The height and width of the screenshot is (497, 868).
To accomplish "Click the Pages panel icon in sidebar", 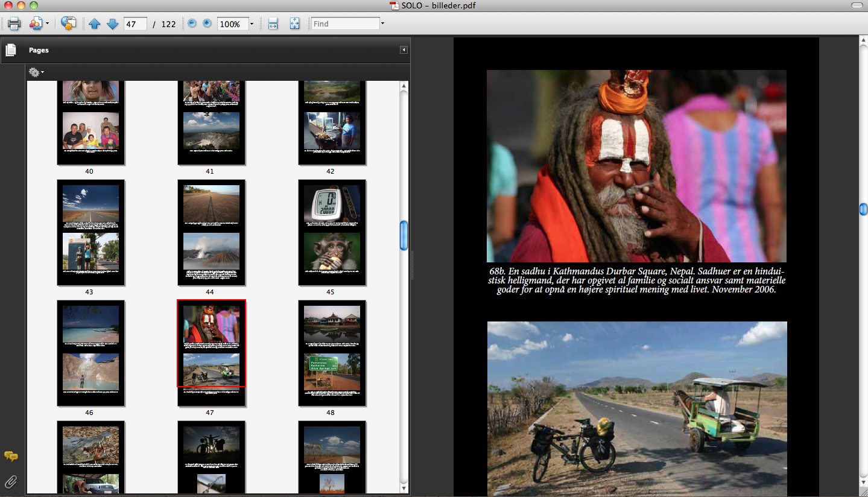I will pyautogui.click(x=11, y=51).
